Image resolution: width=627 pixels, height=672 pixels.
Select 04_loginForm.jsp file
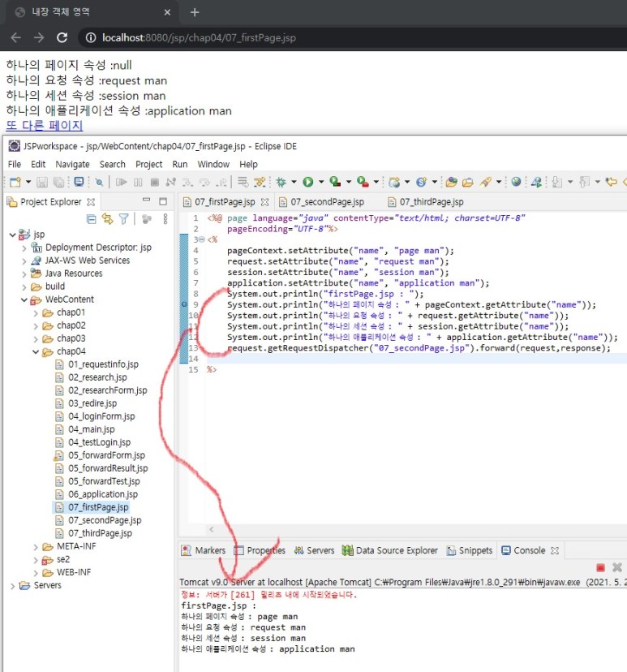click(x=101, y=416)
